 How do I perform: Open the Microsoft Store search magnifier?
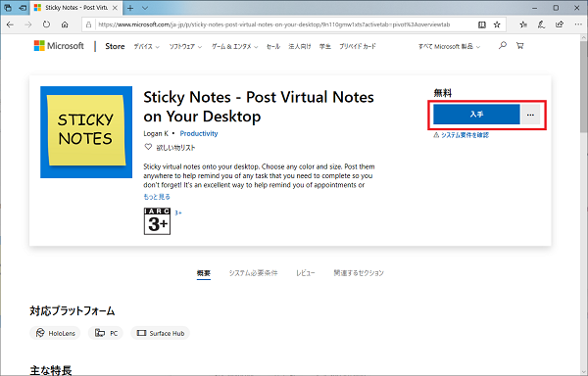tap(503, 46)
